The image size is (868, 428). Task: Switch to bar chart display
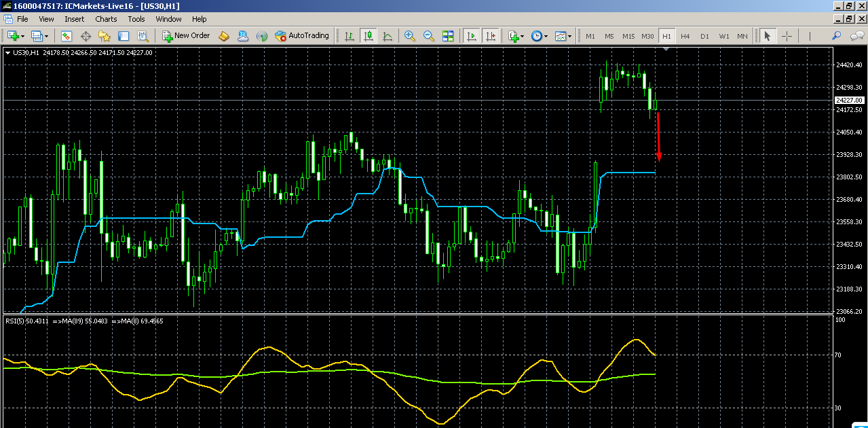(x=350, y=36)
